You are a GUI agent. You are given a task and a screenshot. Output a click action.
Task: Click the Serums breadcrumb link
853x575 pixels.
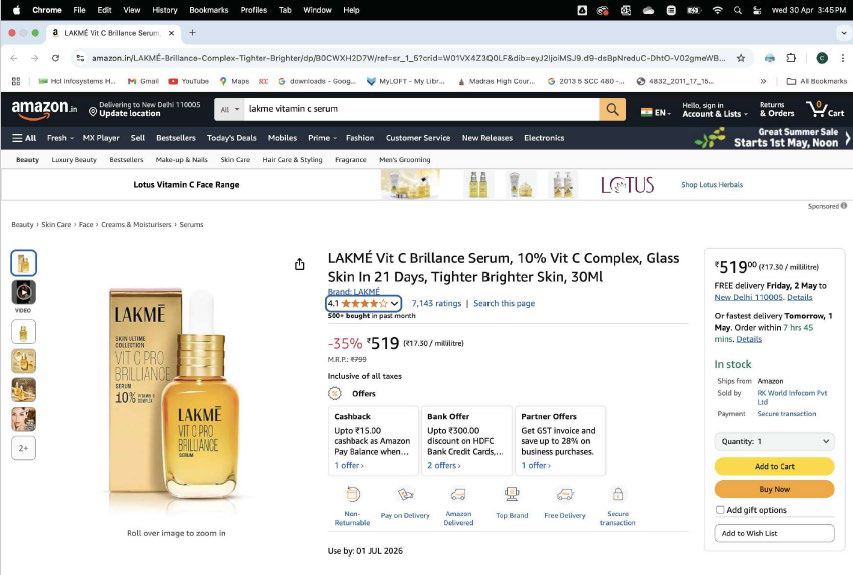tap(191, 224)
